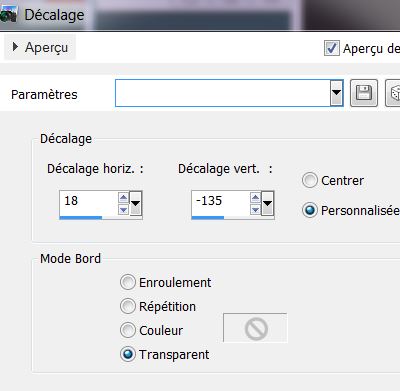400x391 pixels.
Task: Select the Personnalisée radio button
Action: click(310, 210)
